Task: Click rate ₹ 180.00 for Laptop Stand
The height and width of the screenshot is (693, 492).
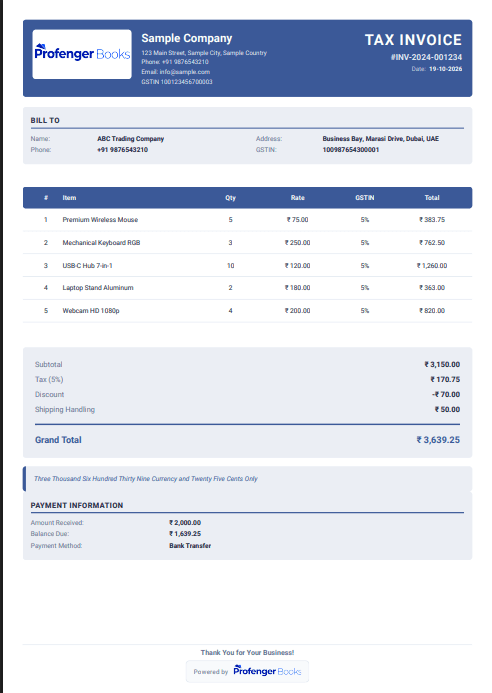Action: point(297,288)
